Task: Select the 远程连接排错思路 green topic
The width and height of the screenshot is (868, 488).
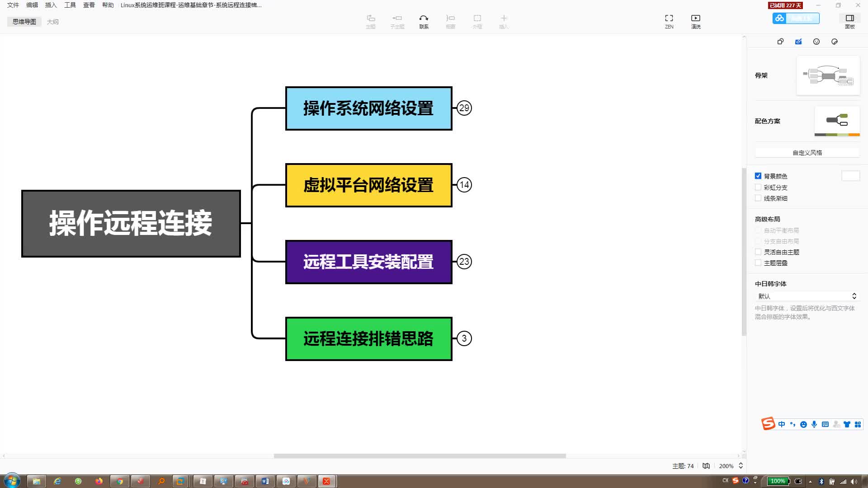Action: 368,339
